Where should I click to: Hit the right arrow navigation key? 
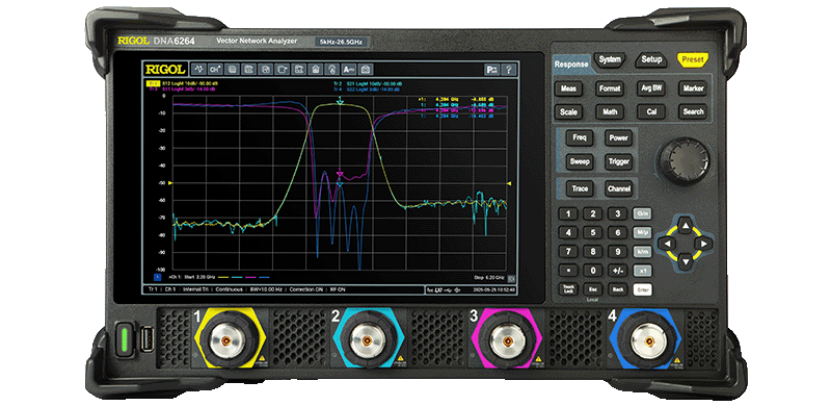pos(703,244)
